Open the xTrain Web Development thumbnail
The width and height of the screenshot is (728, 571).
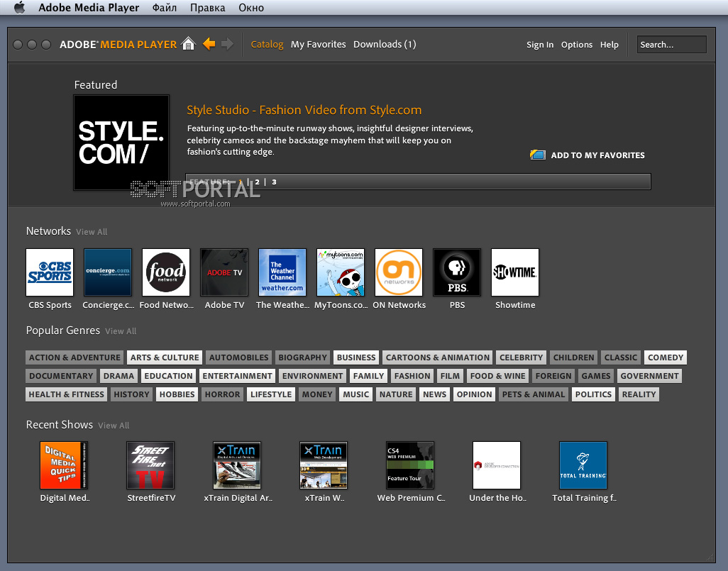[x=324, y=465]
